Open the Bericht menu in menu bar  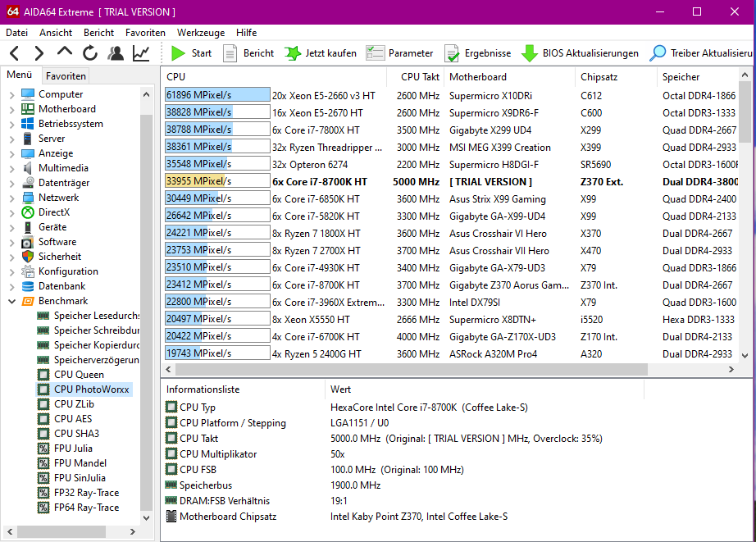[99, 33]
